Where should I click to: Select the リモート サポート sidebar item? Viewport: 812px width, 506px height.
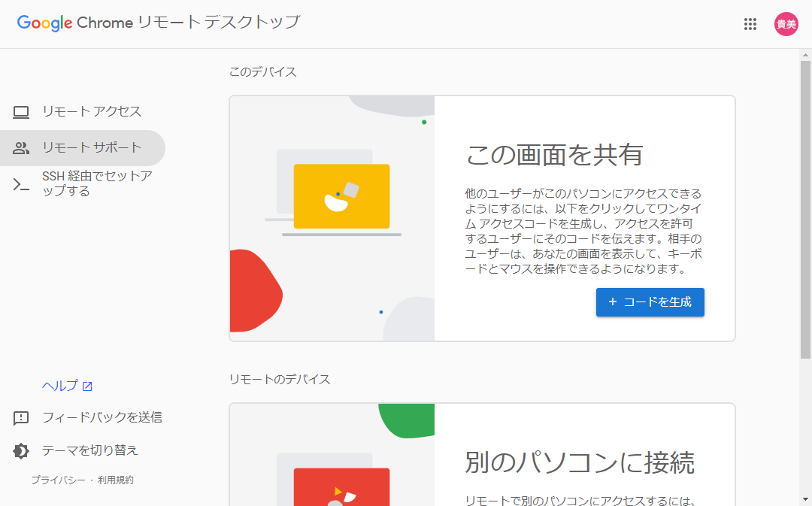point(91,148)
